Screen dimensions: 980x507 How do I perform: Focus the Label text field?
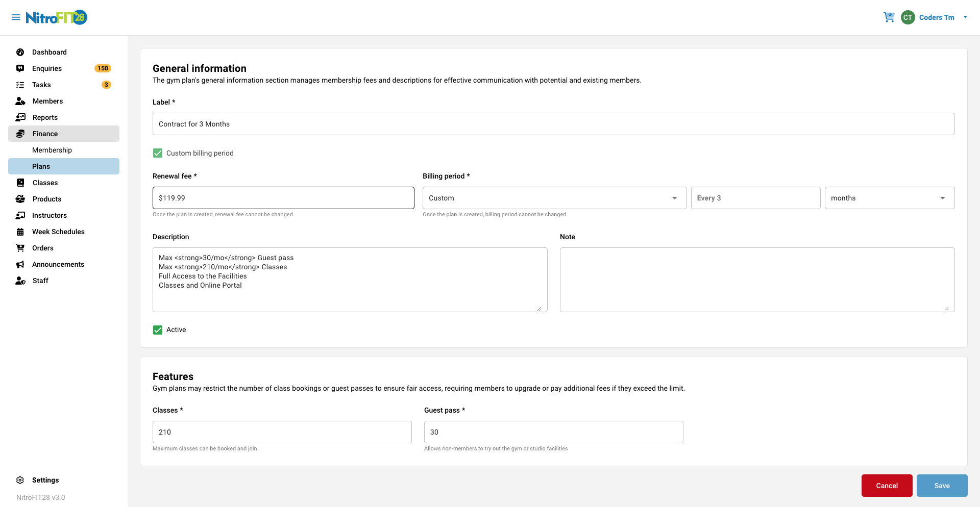pos(553,124)
